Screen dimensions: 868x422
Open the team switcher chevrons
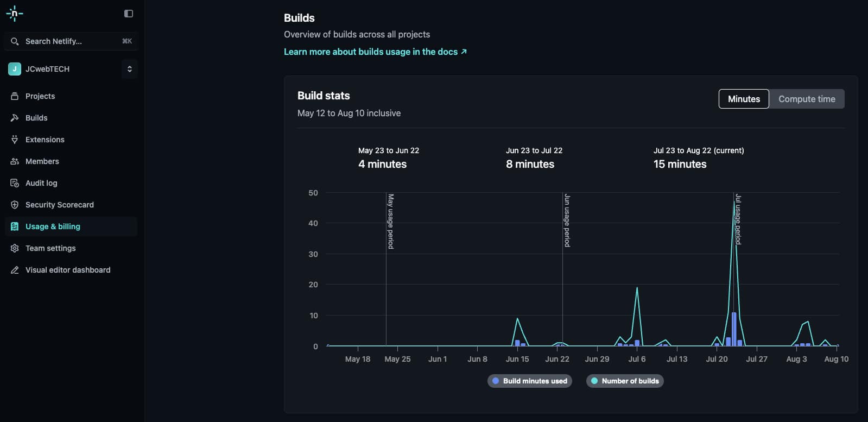tap(130, 69)
